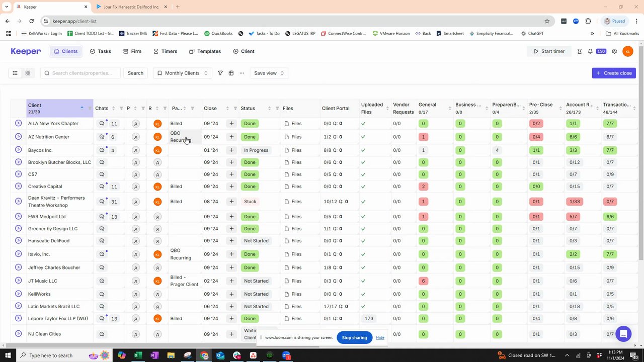Screen dimensions: 644x362
Task: Open the Account R... 1/33 badge for Dean Kravitz
Action: (x=574, y=202)
